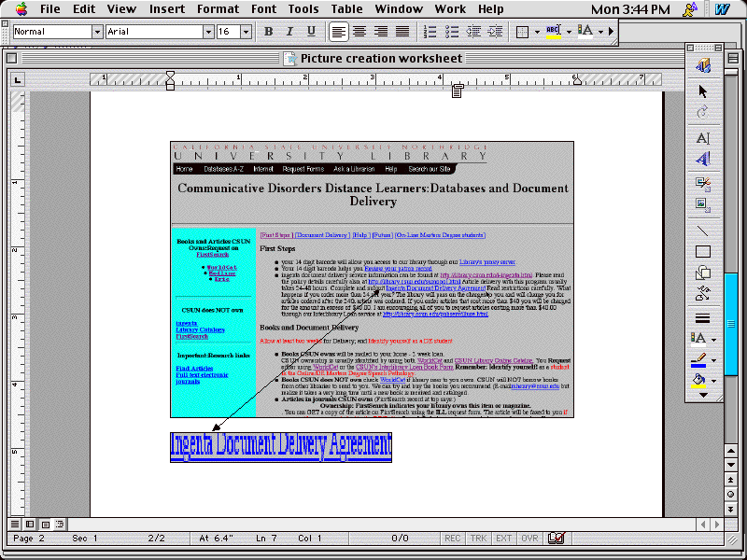Pick the Text Box tool

703,138
